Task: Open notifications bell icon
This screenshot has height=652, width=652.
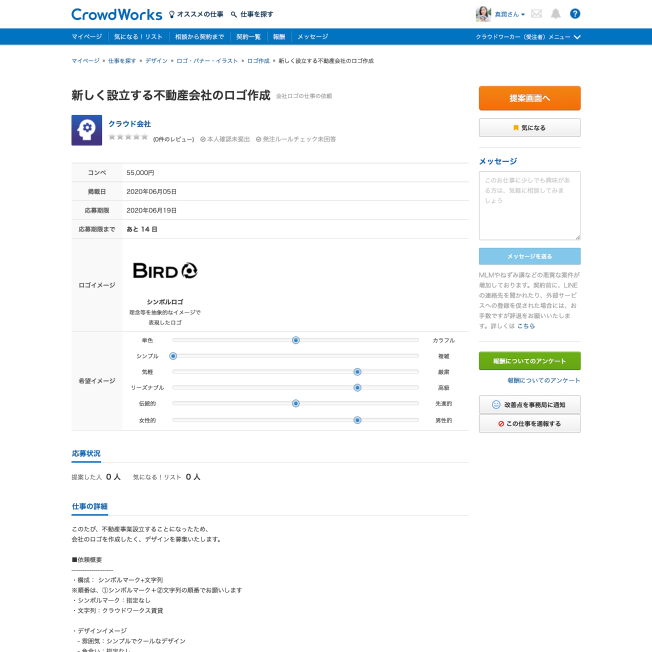Action: coord(555,14)
